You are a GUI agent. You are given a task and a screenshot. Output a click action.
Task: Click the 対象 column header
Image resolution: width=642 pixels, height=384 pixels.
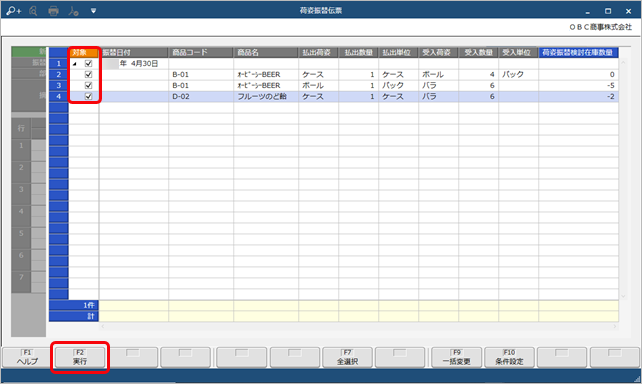[x=84, y=52]
